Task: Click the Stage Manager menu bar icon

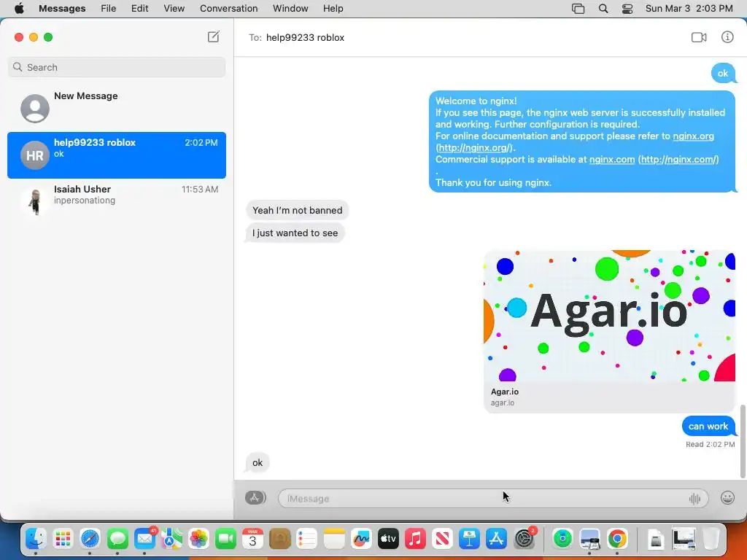Action: point(578,9)
